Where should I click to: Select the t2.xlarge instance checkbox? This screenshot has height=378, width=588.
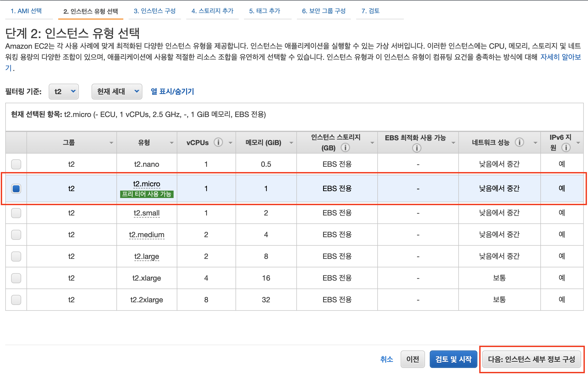[16, 278]
